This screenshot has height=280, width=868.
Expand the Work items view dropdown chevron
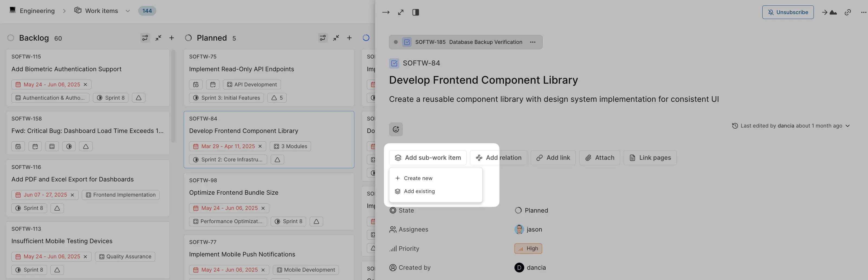pyautogui.click(x=128, y=11)
